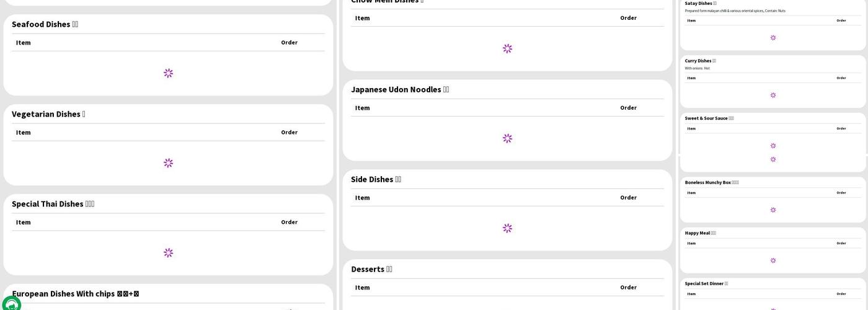Screen dimensions: 868x310
Task: Click the Seafood Dishes loading spinner
Action: pos(168,73)
